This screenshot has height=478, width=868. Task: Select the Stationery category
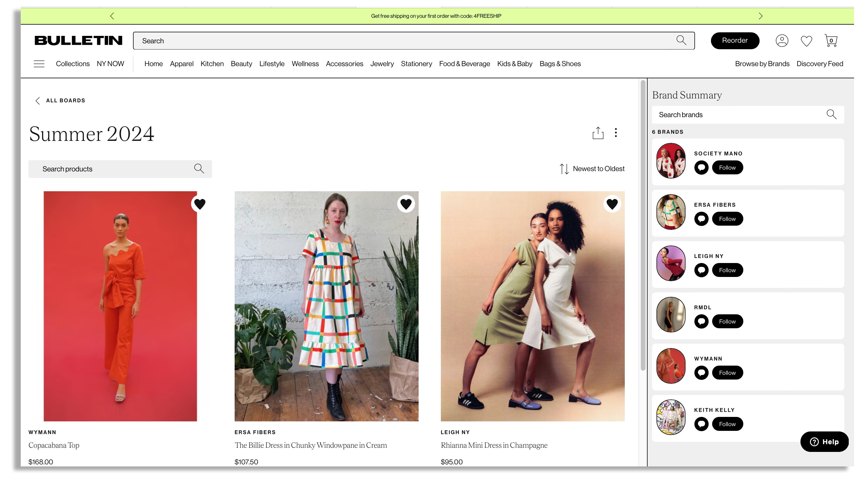tap(416, 64)
